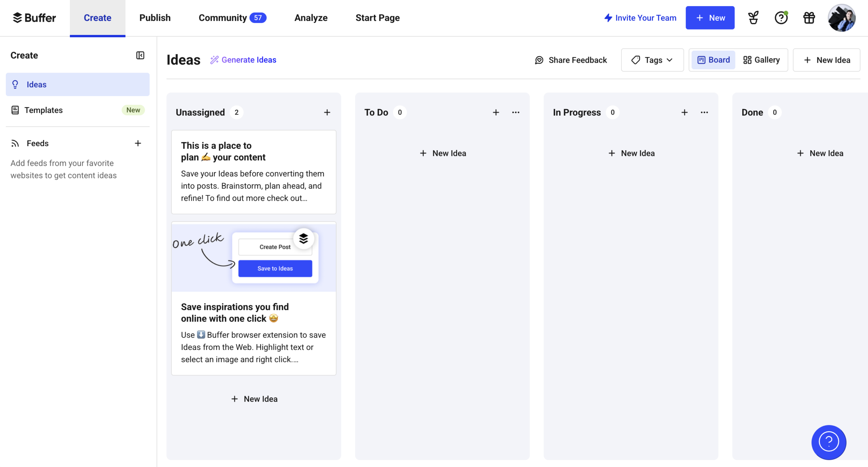
Task: Switch to Gallery view
Action: [761, 60]
